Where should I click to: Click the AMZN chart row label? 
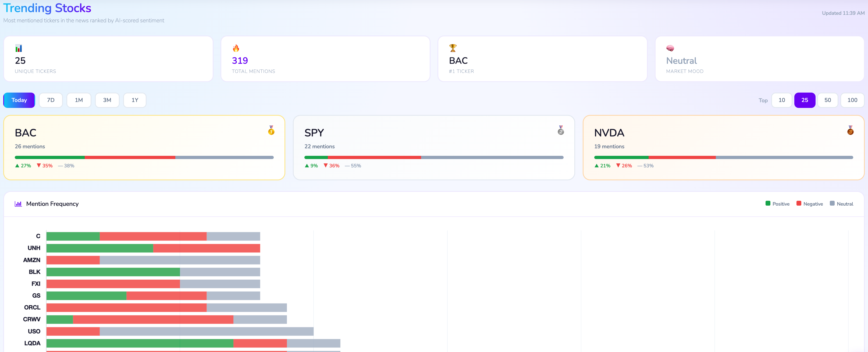(x=32, y=260)
